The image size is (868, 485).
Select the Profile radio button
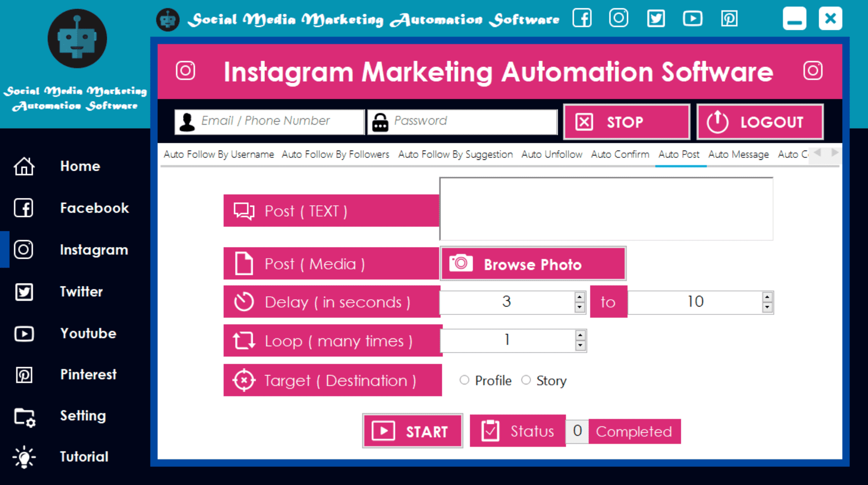click(464, 380)
